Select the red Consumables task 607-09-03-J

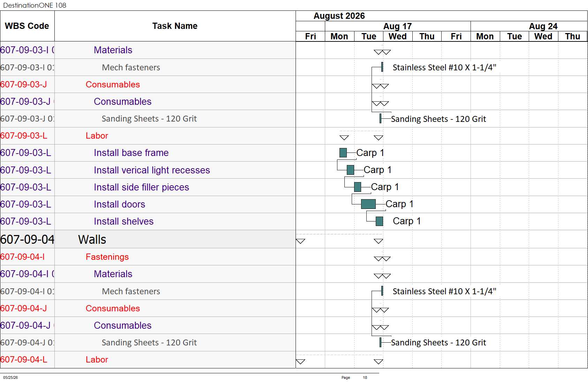(x=113, y=85)
